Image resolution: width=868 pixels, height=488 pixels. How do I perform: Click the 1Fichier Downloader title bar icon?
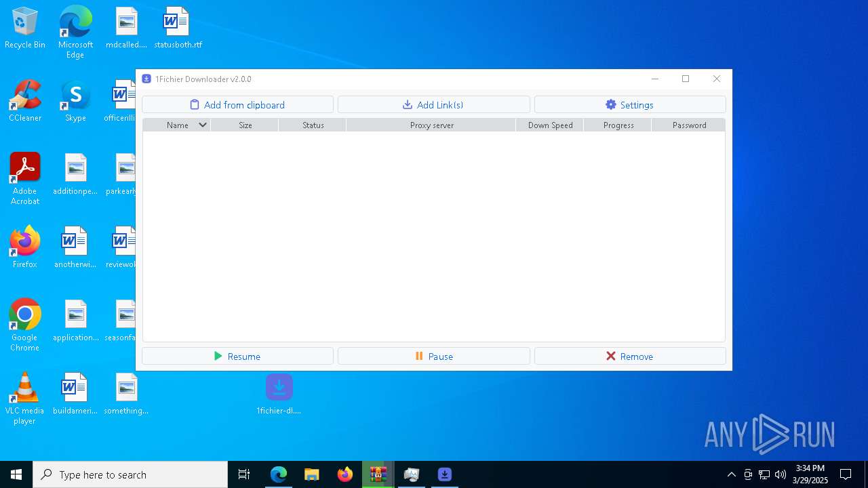146,79
